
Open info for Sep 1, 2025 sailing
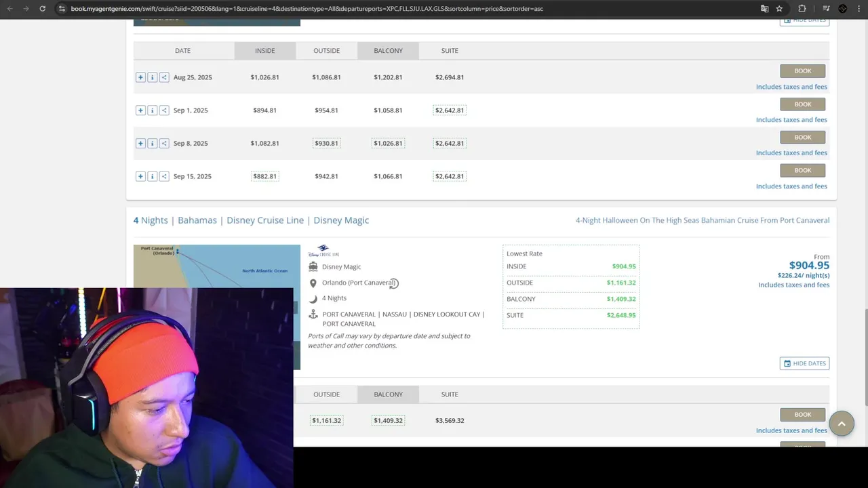152,110
